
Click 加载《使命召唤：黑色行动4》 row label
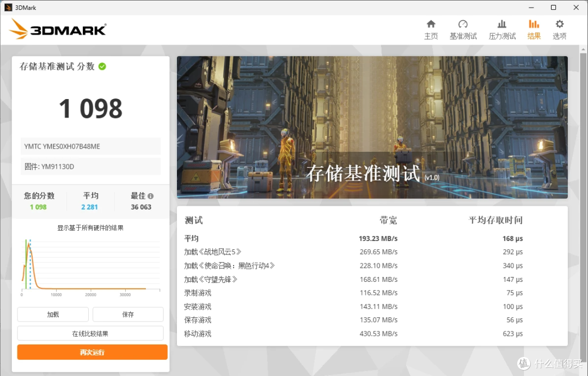230,266
